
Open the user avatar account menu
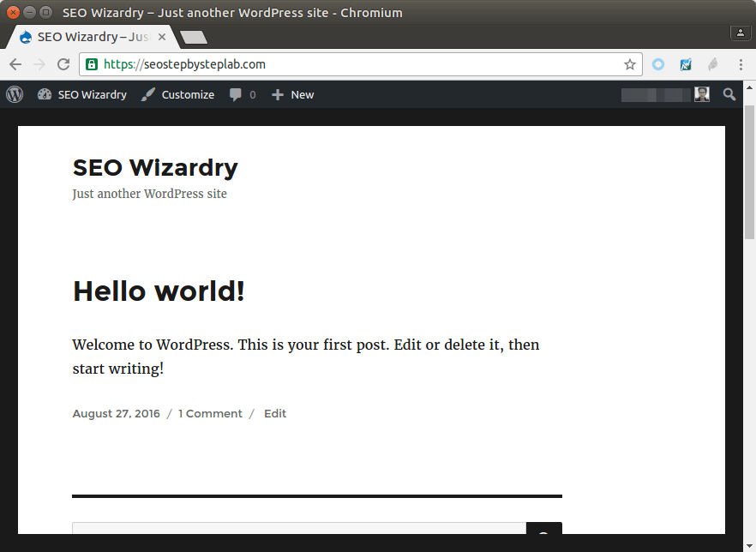point(702,94)
